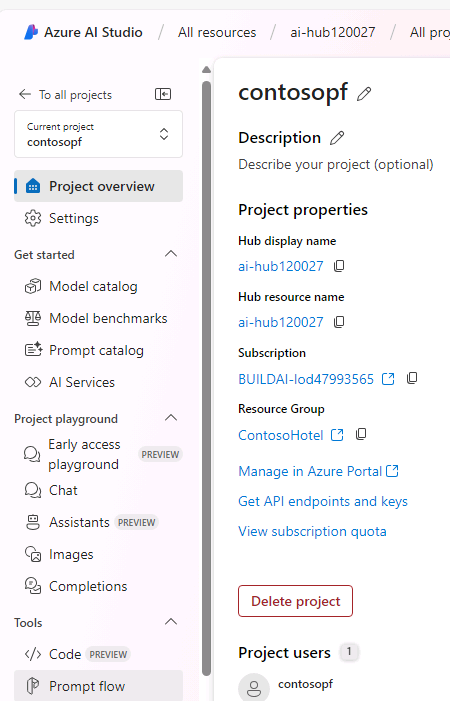The height and width of the screenshot is (701, 450).
Task: Click the Prompt flow icon
Action: tap(33, 686)
